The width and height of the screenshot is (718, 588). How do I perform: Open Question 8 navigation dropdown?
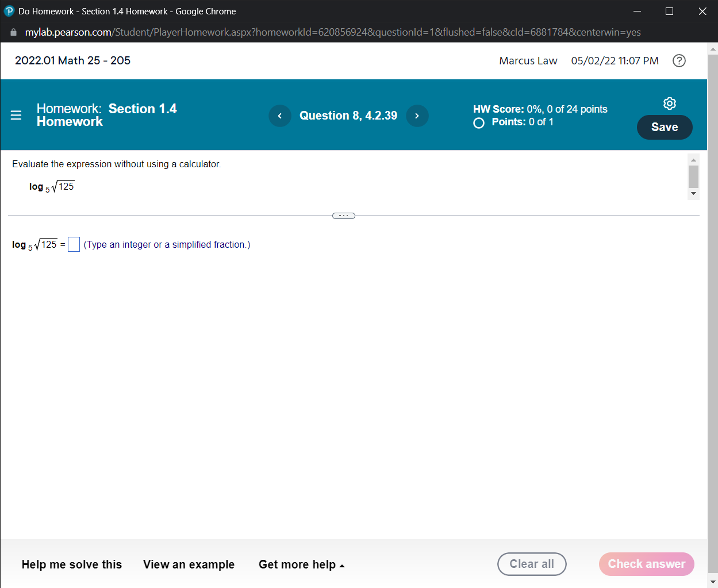click(348, 116)
